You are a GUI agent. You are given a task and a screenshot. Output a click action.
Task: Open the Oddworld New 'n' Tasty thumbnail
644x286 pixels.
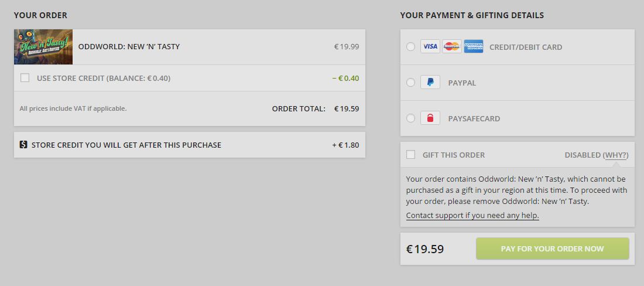pos(43,47)
